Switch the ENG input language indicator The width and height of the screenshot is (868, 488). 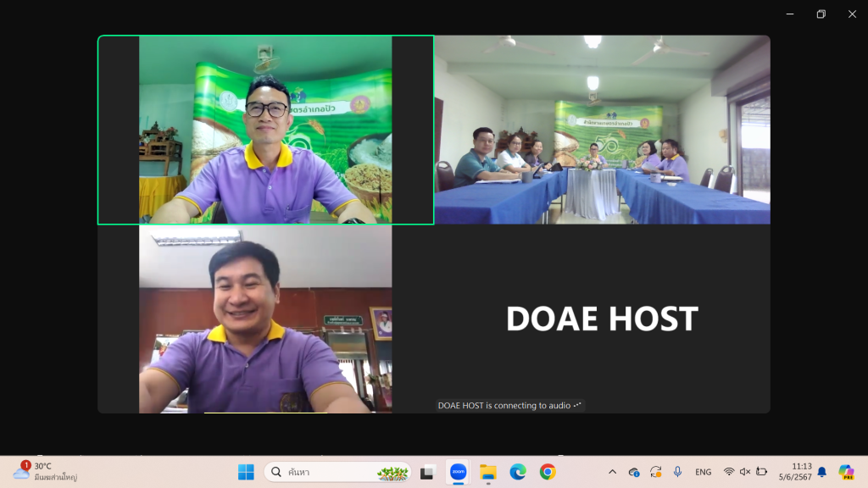tap(703, 472)
